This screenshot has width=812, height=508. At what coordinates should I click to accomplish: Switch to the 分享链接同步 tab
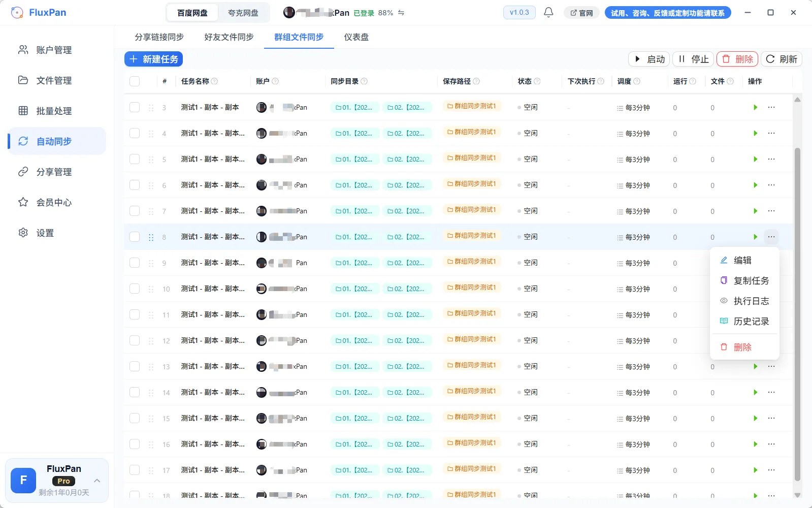click(x=159, y=37)
